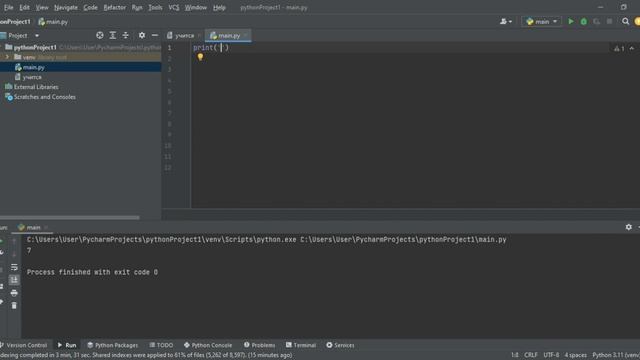Click Collapse All icon in Project panel
Image resolution: width=640 pixels, height=360 pixels.
pyautogui.click(x=125, y=36)
